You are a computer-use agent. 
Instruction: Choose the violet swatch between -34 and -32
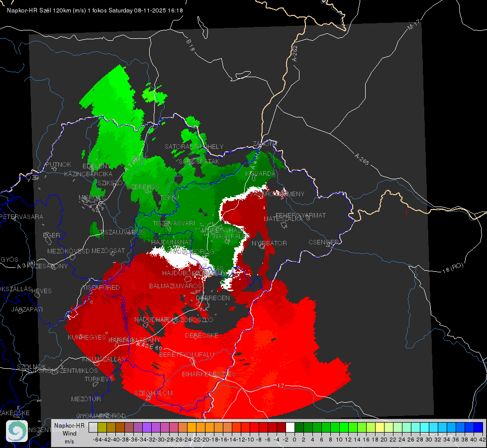tap(147, 428)
